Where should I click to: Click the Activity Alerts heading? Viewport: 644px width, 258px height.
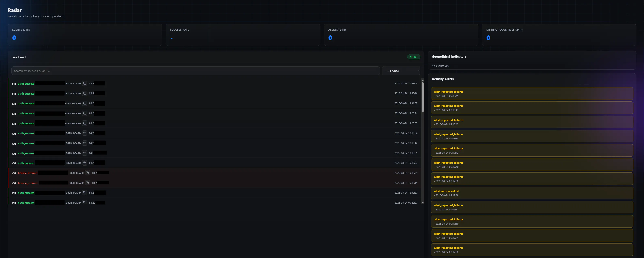point(443,79)
